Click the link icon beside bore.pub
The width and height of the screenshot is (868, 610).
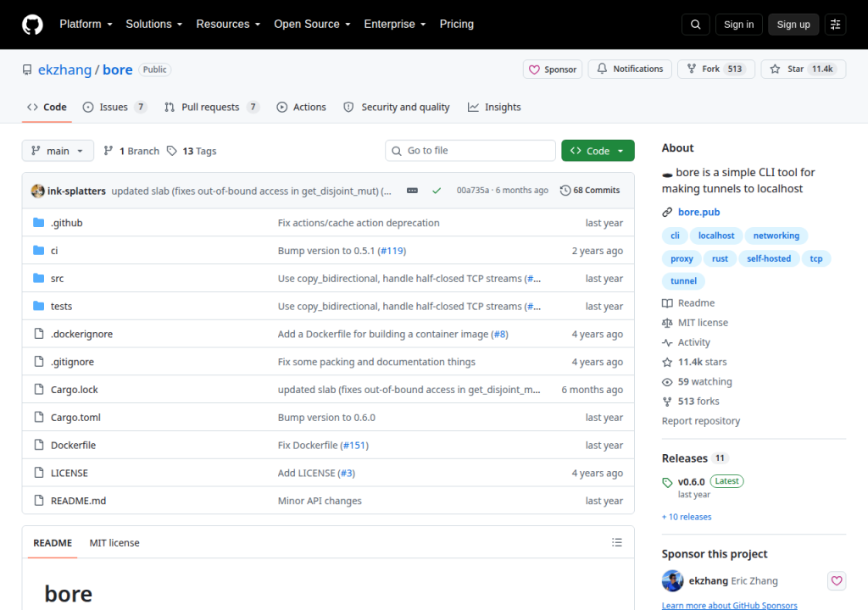coord(667,212)
